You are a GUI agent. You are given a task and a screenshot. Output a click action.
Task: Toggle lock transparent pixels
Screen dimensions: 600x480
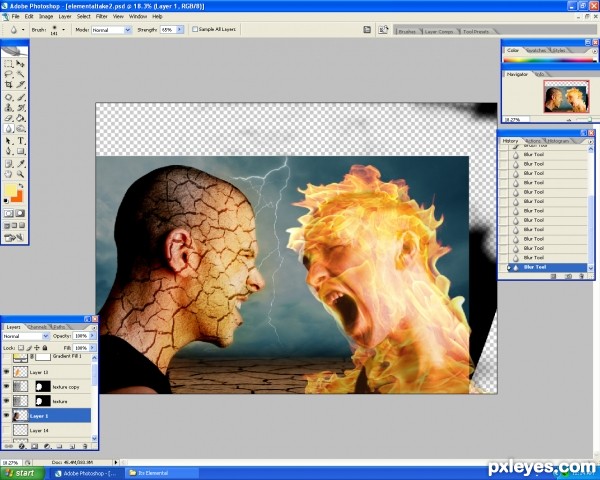coord(21,348)
